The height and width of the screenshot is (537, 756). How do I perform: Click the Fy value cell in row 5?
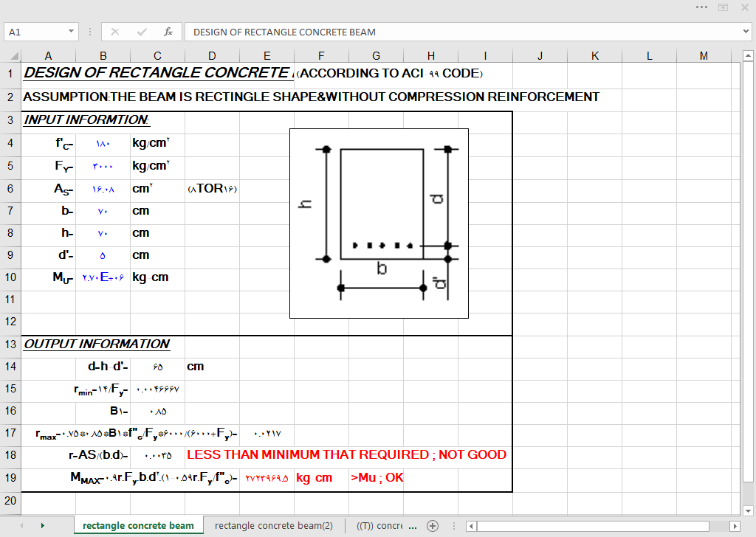[x=103, y=166]
